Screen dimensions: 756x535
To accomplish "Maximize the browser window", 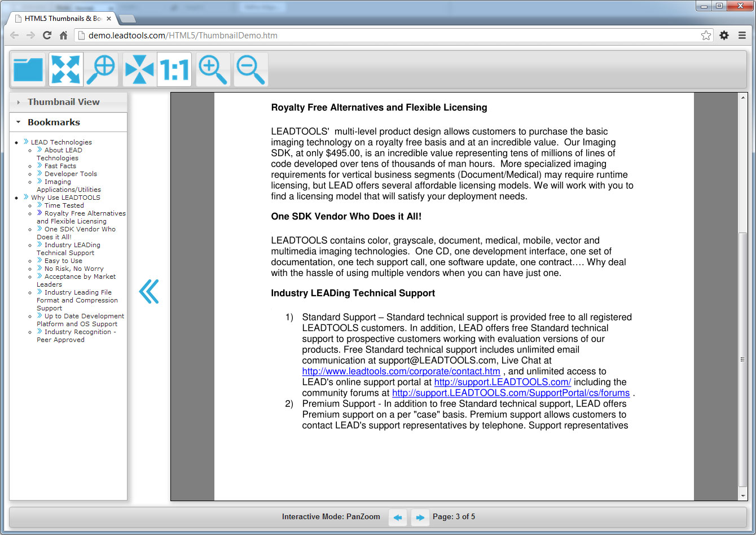I will coord(719,6).
